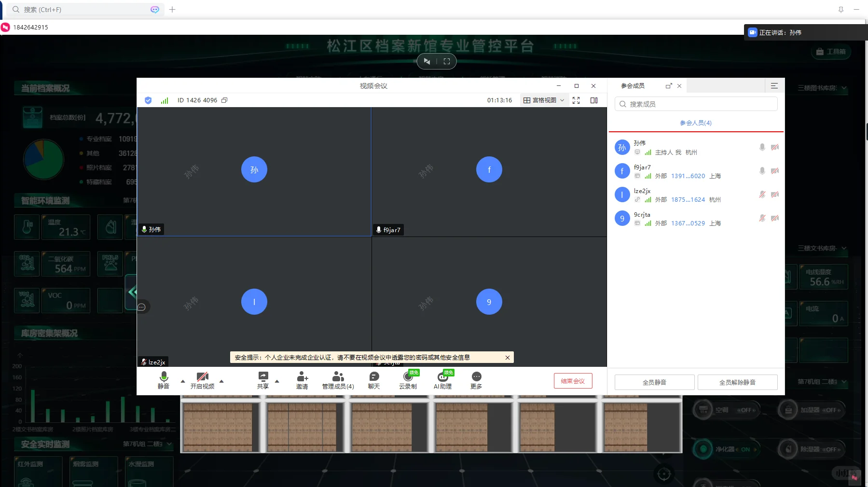Expand audio options arrow beside 静音
Screen dimensions: 868x487
(183, 381)
